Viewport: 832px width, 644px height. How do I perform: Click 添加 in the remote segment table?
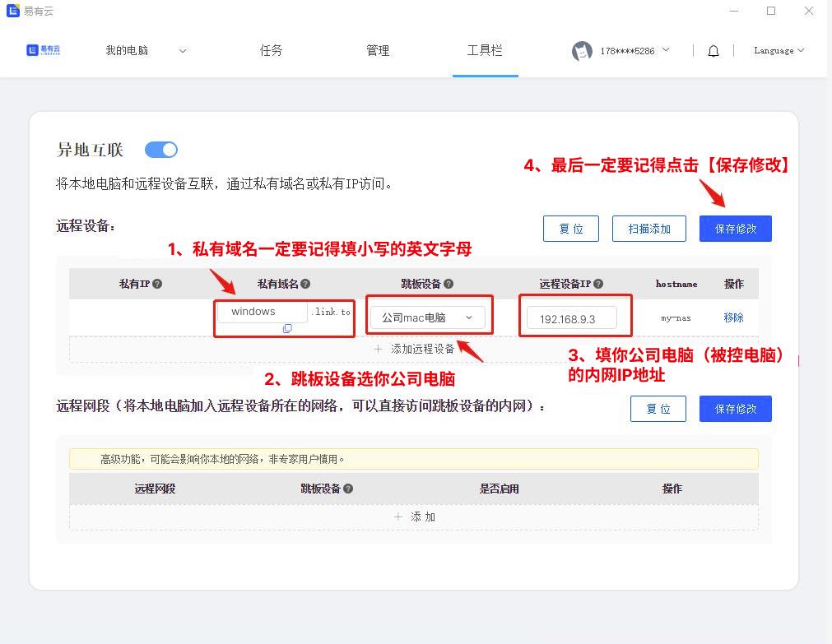pyautogui.click(x=414, y=517)
